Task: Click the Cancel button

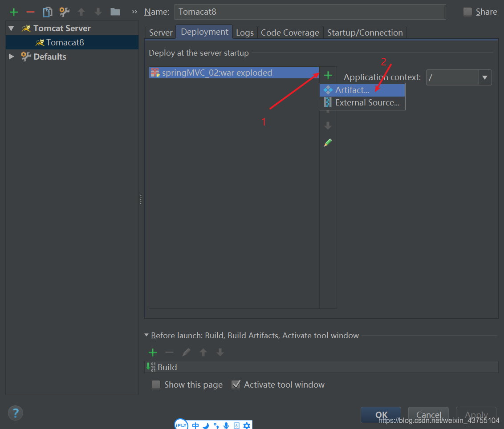Action: 428,415
